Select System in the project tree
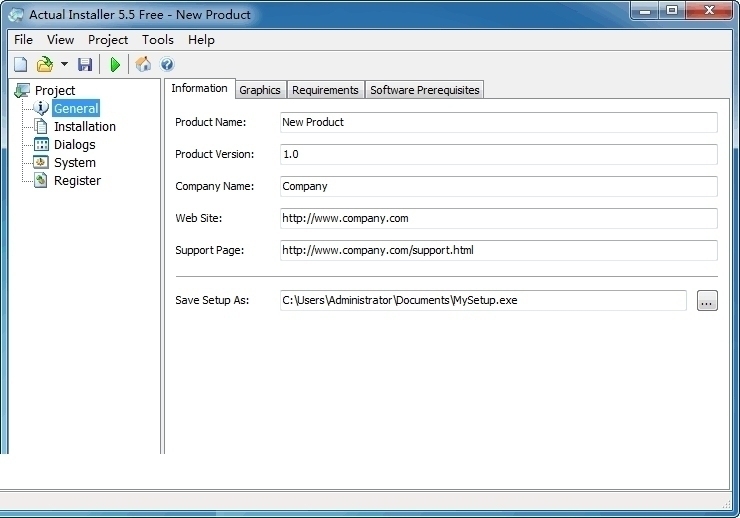This screenshot has height=518, width=740. 75,162
